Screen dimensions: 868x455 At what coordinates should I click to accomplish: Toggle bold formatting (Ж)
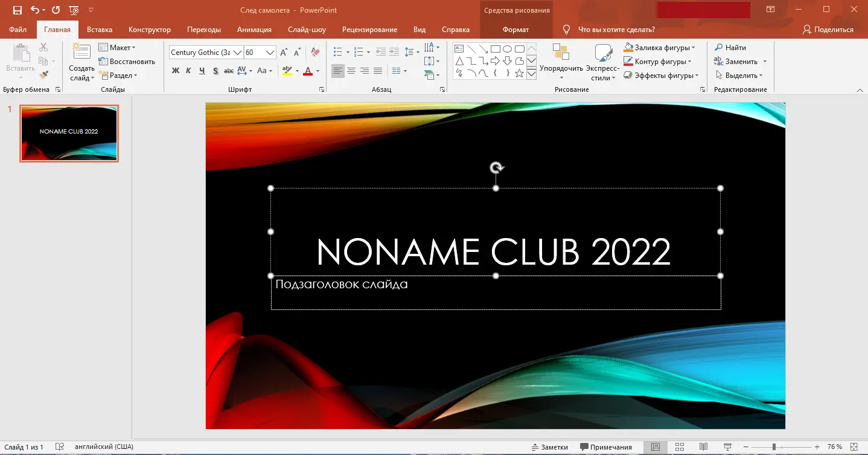point(176,71)
